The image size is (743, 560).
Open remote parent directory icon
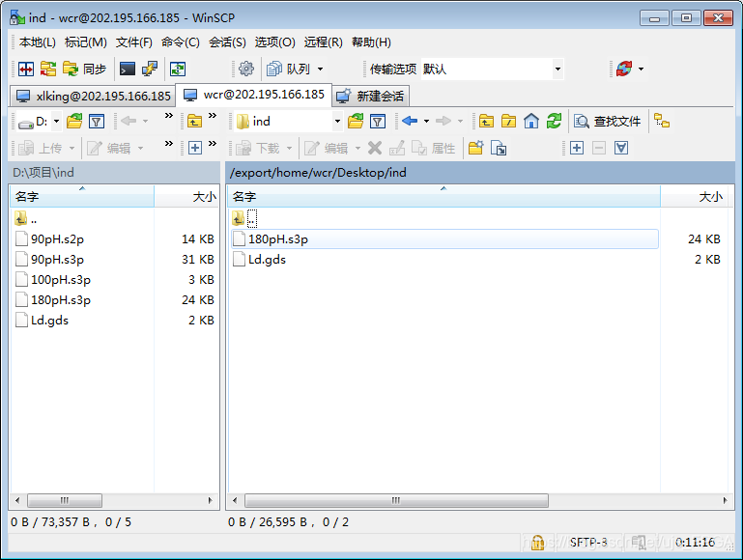tap(486, 121)
